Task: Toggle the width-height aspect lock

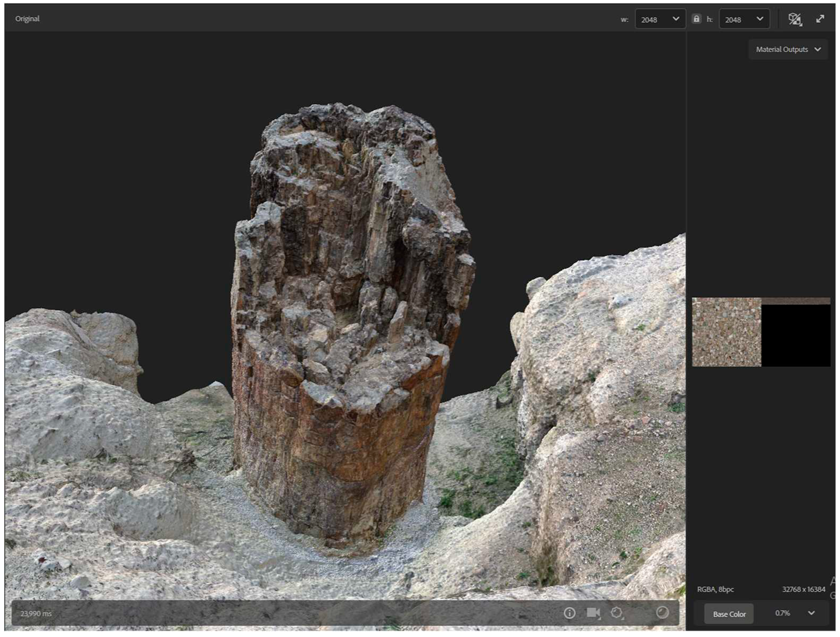Action: tap(696, 19)
